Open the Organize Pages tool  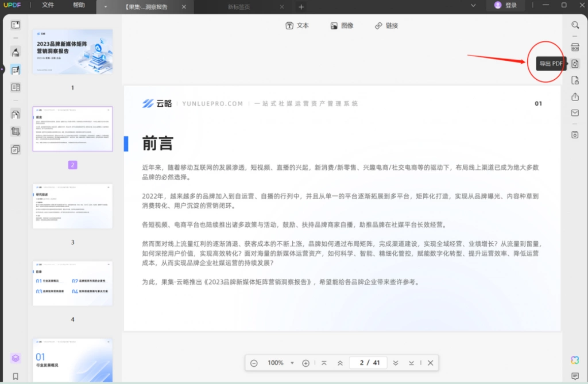[16, 114]
